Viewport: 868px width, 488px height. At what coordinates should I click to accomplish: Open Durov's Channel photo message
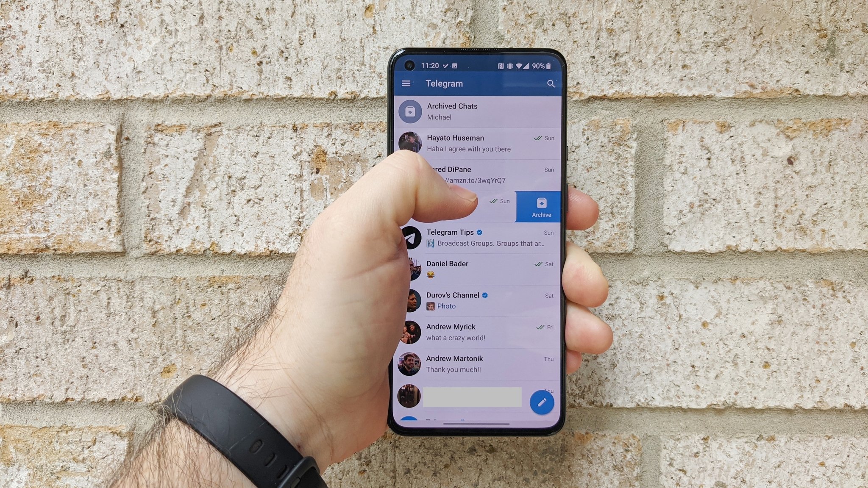pyautogui.click(x=477, y=300)
